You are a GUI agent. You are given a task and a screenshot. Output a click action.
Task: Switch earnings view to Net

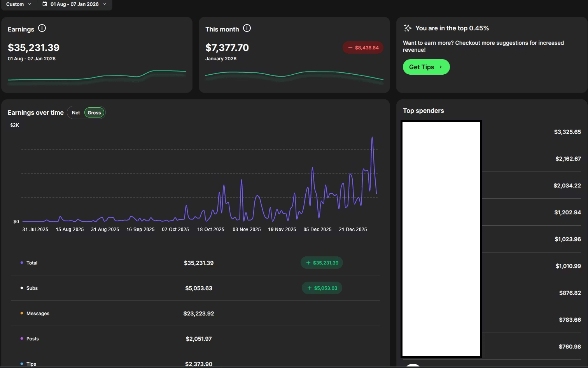click(76, 112)
